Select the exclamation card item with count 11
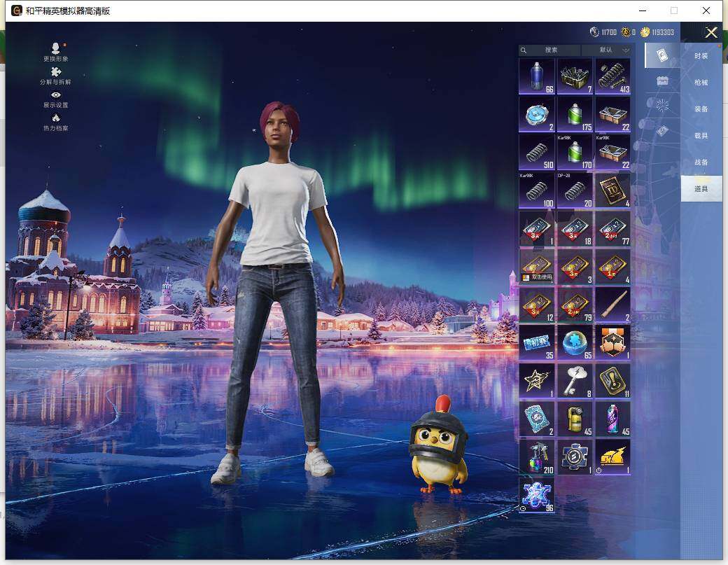728x565 pixels. [x=613, y=381]
